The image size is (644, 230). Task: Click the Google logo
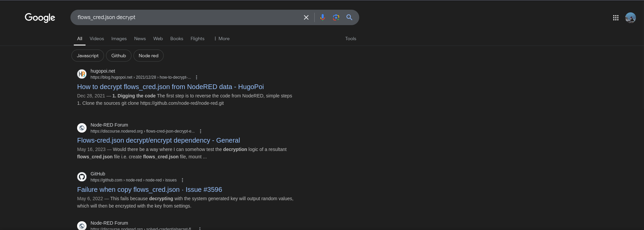click(x=40, y=17)
